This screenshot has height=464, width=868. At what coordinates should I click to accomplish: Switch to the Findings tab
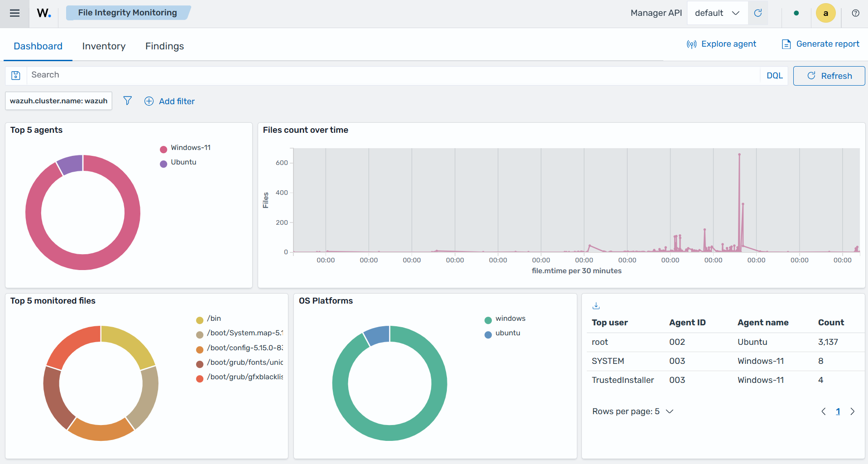tap(164, 46)
